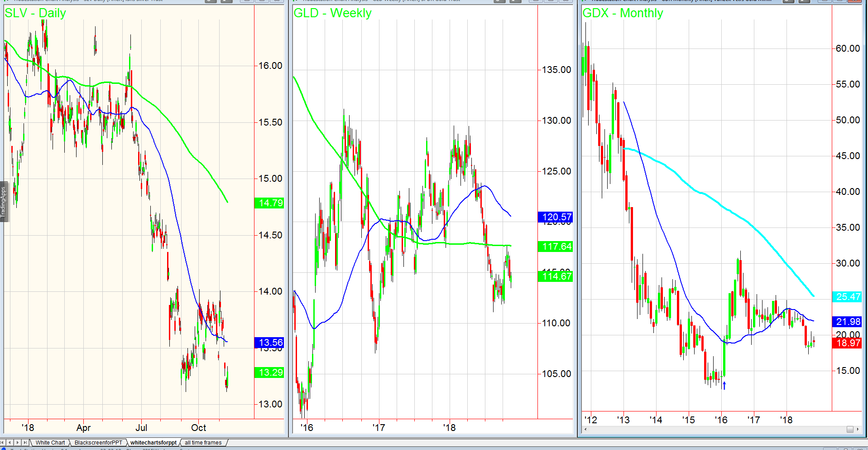Viewport: 868px width, 450px height.
Task: Jump to the last workspace tab arrow
Action: 25,443
